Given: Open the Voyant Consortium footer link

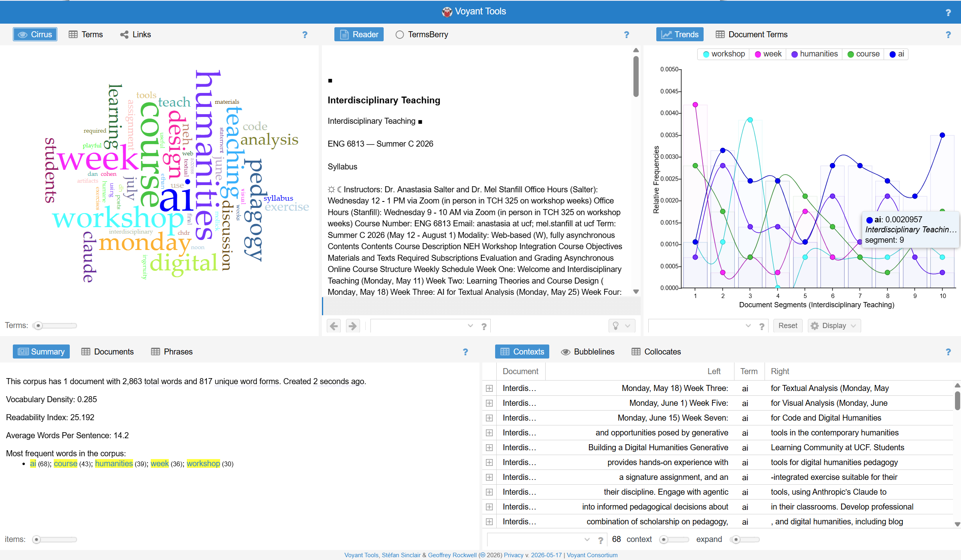Looking at the screenshot, I should (592, 555).
